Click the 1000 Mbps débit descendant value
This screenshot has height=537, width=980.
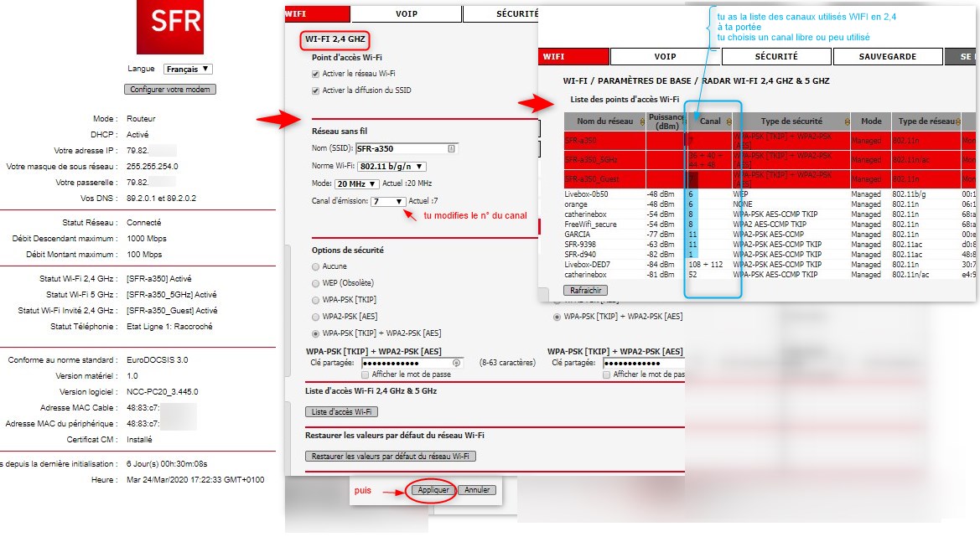click(x=146, y=239)
